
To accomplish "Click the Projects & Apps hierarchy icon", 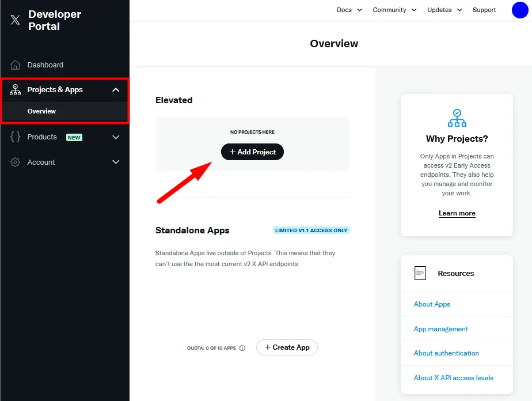I will 16,90.
